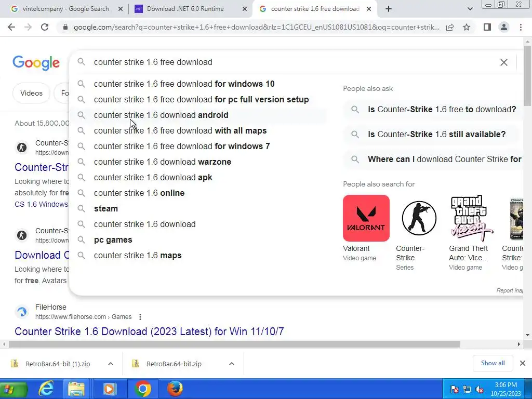This screenshot has width=532, height=399.
Task: Close the downloads bar
Action: tap(523, 363)
